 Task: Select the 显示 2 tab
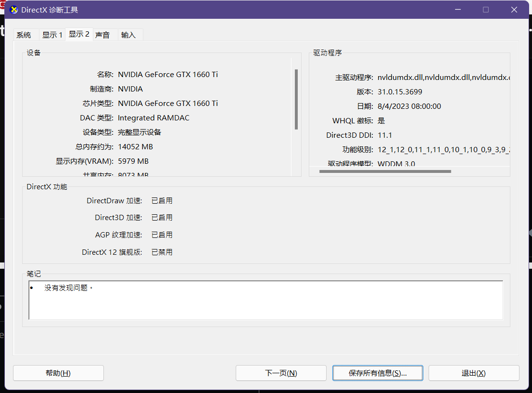(79, 34)
